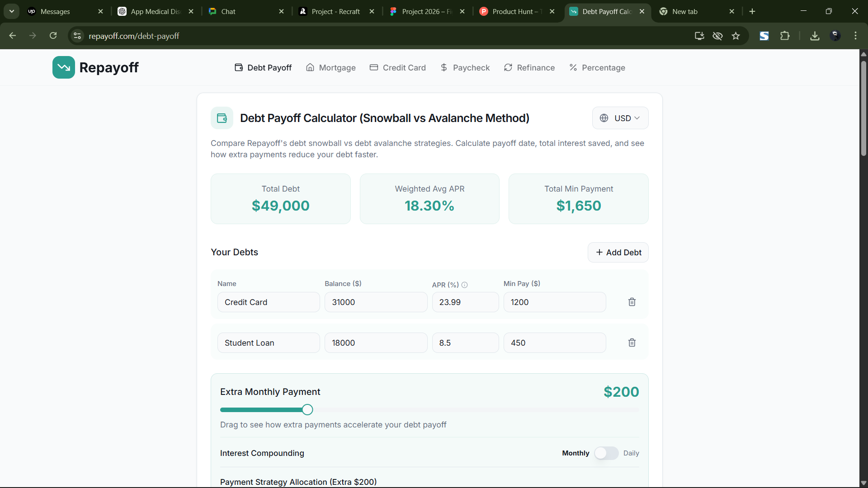Reload the page
This screenshot has width=868, height=488.
click(53, 36)
